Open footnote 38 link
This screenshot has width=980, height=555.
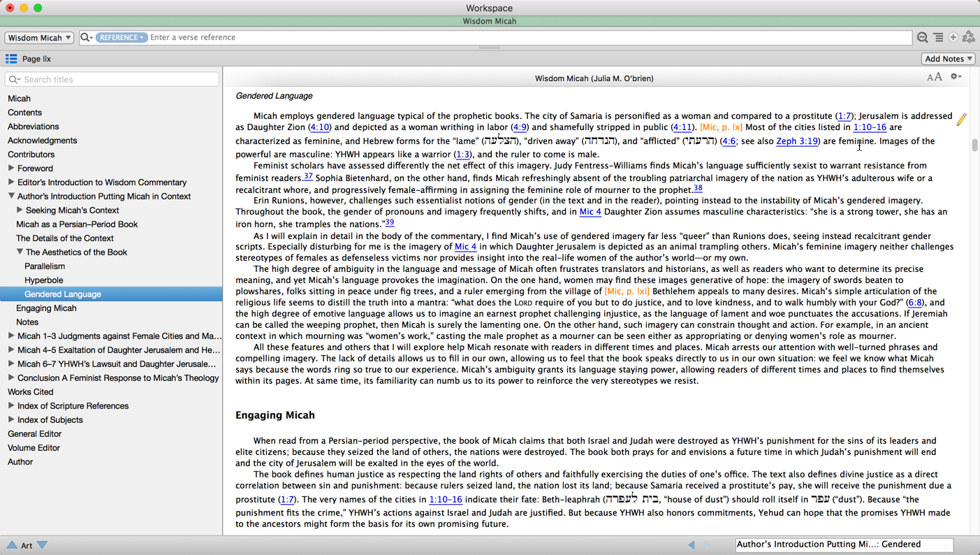tap(698, 188)
